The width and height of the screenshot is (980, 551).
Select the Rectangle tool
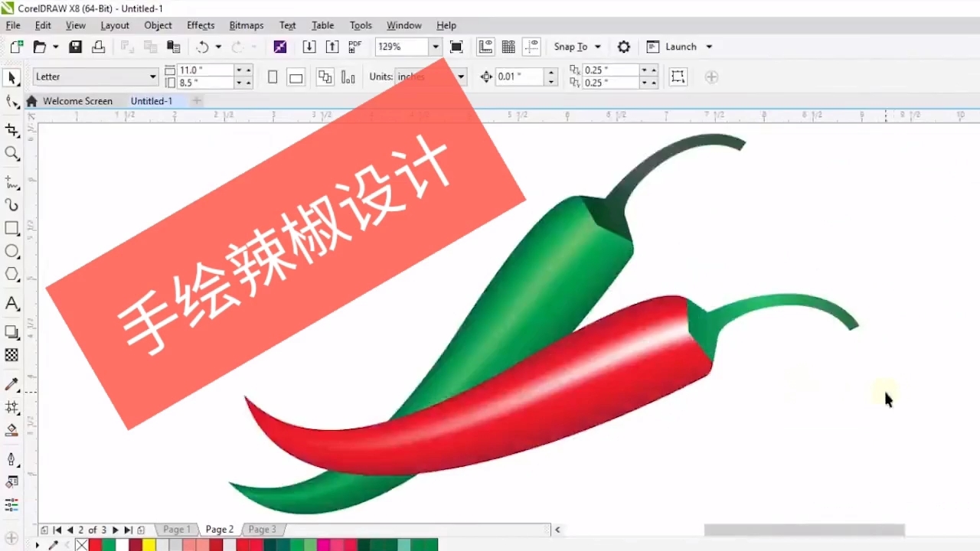12,228
